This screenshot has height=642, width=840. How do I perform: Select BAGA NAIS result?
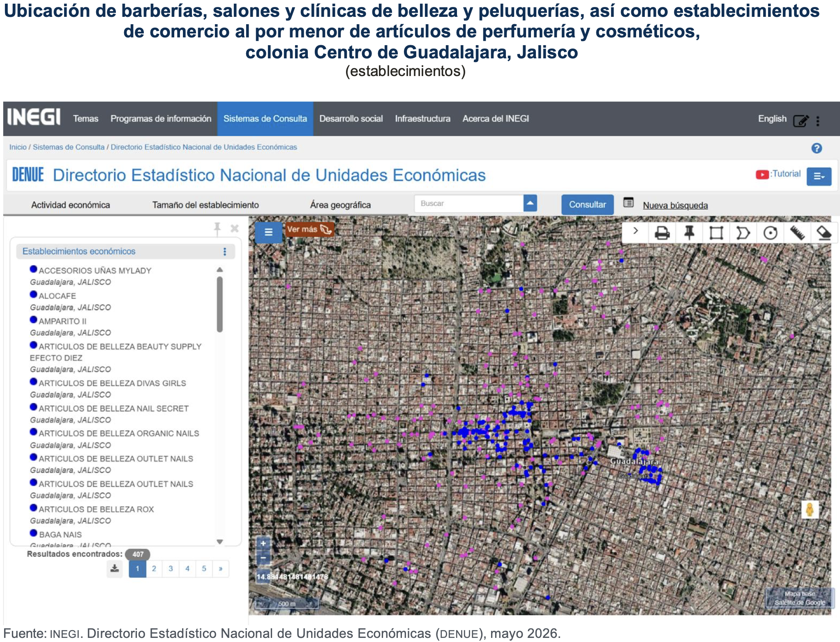[60, 535]
